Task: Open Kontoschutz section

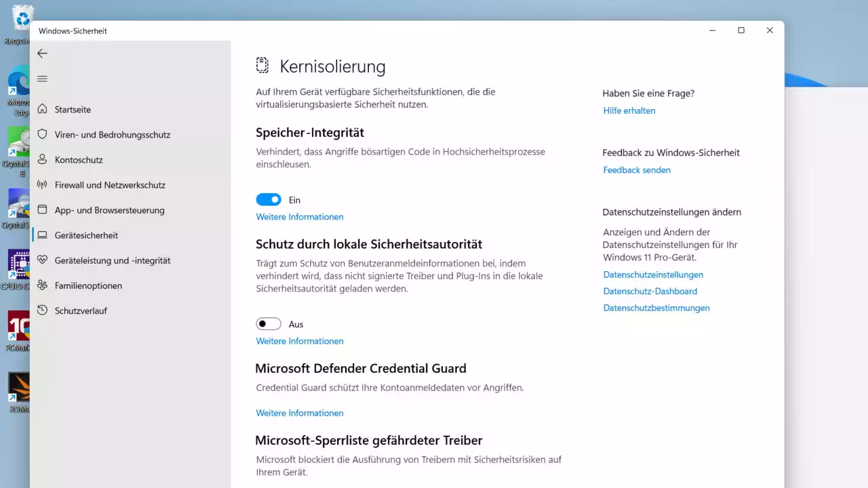Action: point(79,159)
